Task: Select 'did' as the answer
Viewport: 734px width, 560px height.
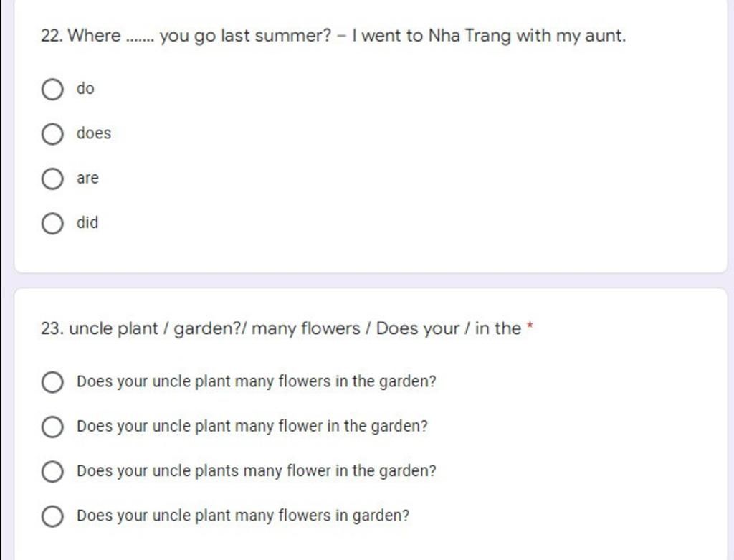Action: pos(52,223)
